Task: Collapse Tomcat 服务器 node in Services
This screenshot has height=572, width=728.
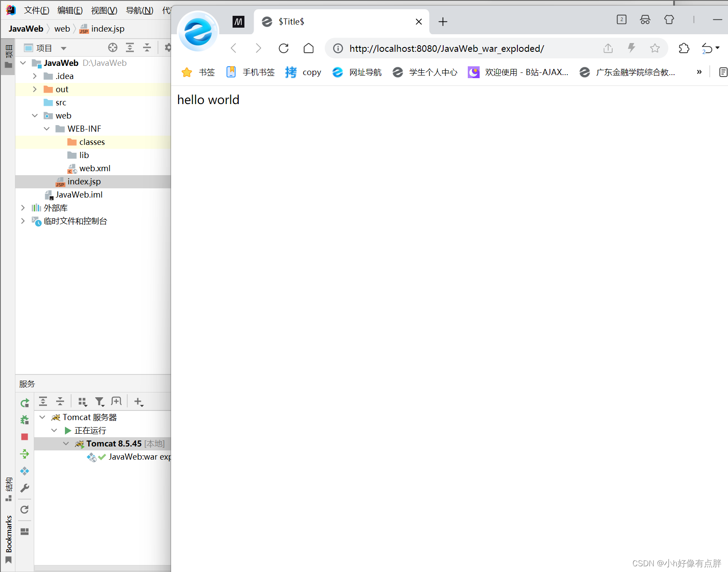Action: pos(43,417)
